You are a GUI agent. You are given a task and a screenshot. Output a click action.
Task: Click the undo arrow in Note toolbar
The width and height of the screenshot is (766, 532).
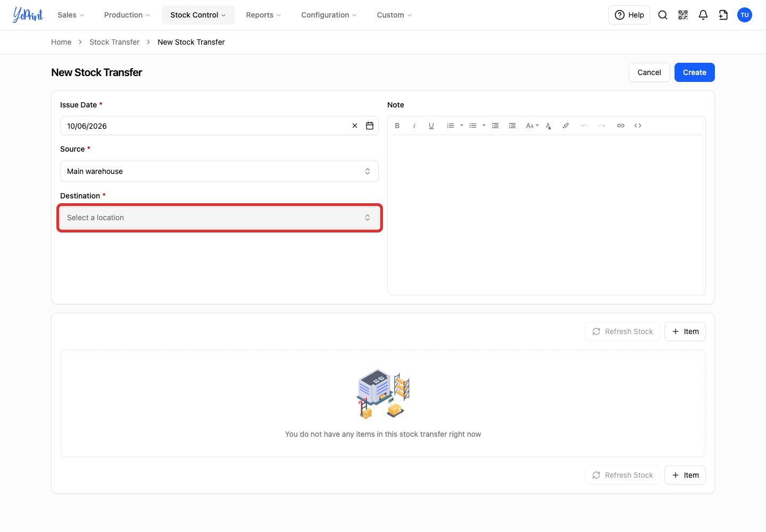(x=585, y=126)
